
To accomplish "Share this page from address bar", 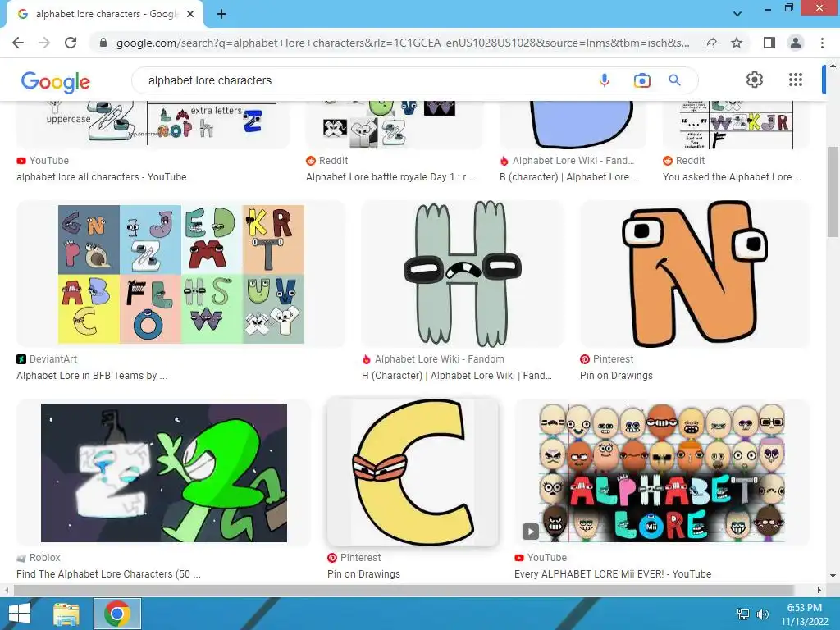I will tap(710, 43).
